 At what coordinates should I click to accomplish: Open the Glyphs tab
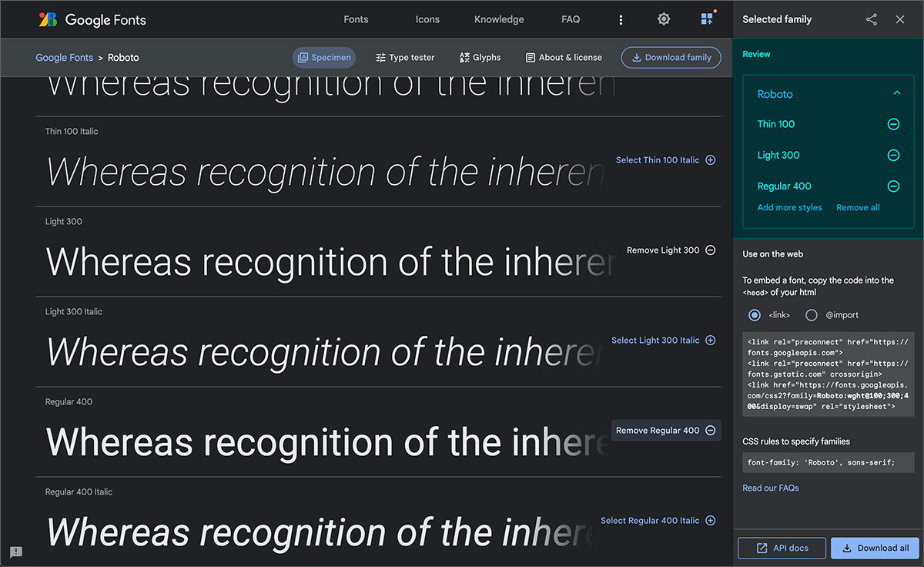pyautogui.click(x=480, y=58)
